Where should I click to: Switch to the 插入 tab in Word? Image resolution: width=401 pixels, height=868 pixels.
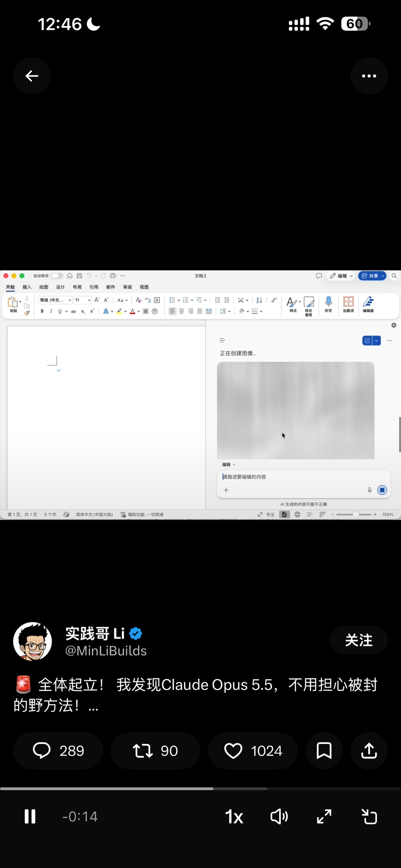pyautogui.click(x=27, y=287)
